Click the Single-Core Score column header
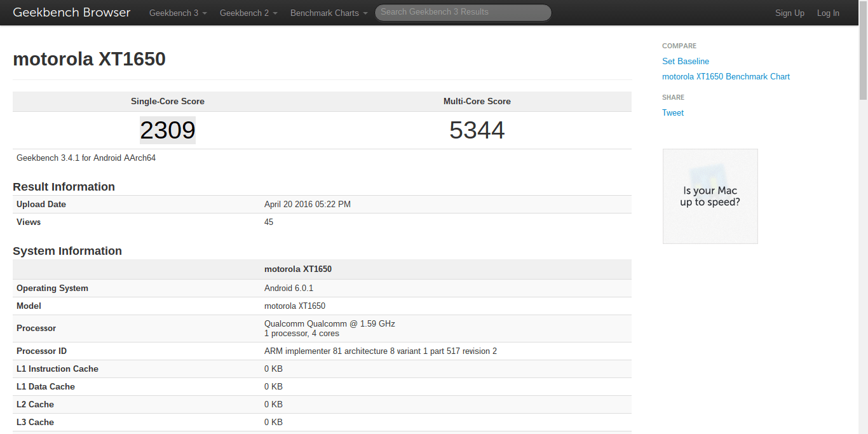Viewport: 868px width, 434px height. tap(168, 102)
